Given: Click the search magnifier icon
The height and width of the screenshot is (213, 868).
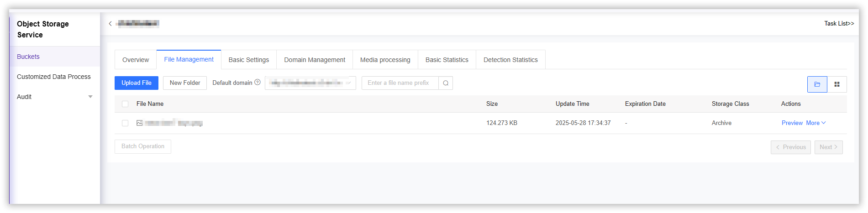Looking at the screenshot, I should 446,83.
